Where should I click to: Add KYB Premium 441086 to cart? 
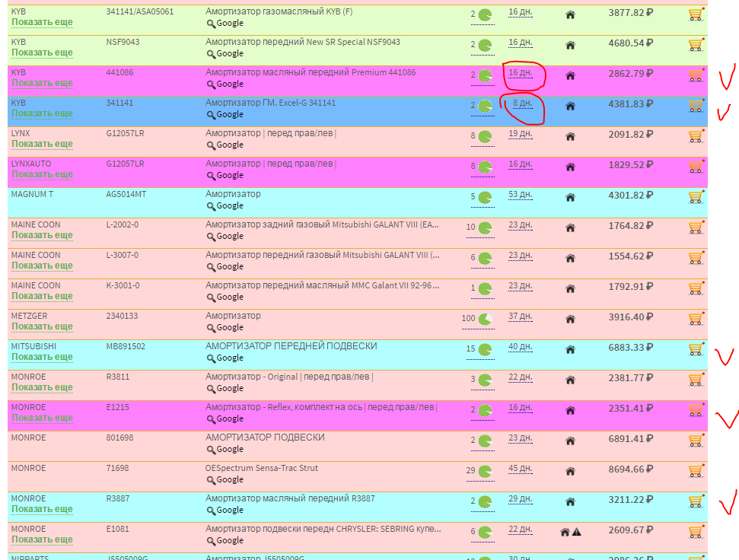695,75
